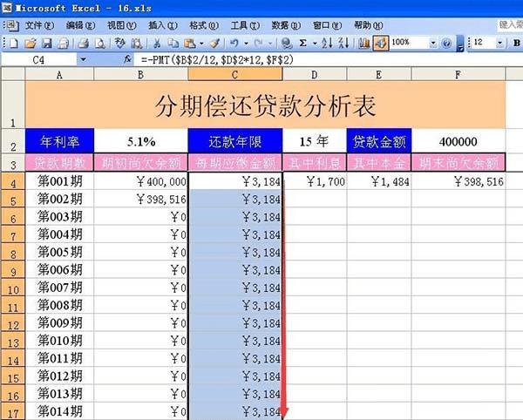The image size is (523, 420).
Task: Click the insert function fx button
Action: [x=127, y=59]
